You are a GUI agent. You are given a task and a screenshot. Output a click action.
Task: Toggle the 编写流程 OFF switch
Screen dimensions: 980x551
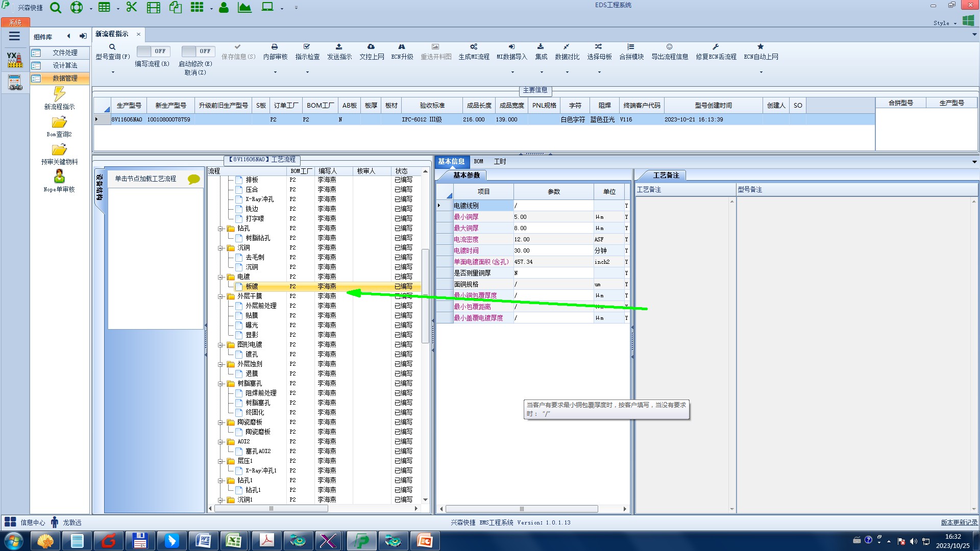[x=152, y=51]
